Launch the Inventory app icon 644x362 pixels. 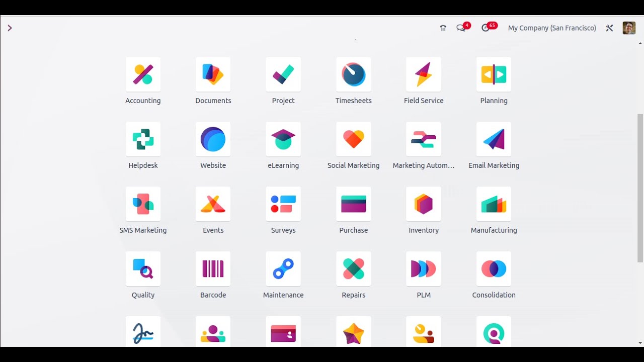(423, 204)
